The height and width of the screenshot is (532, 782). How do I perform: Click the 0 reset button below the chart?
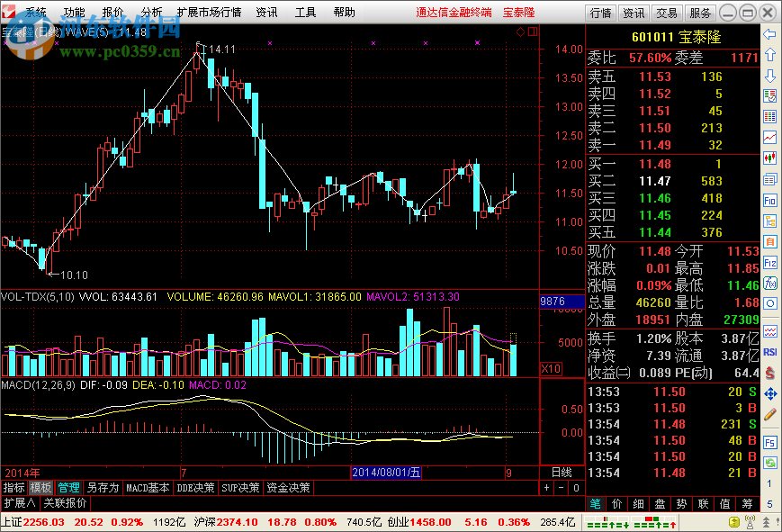[x=576, y=488]
